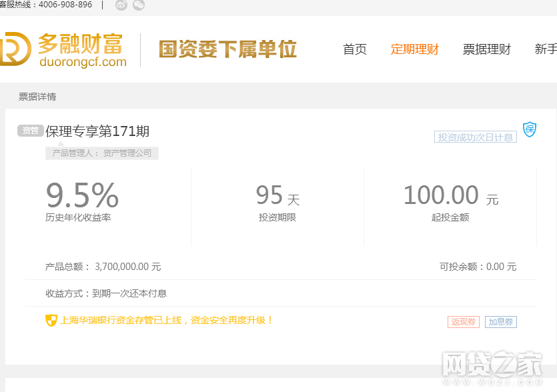Click the 资管 tag badge
The height and width of the screenshot is (392, 557).
pyautogui.click(x=31, y=131)
